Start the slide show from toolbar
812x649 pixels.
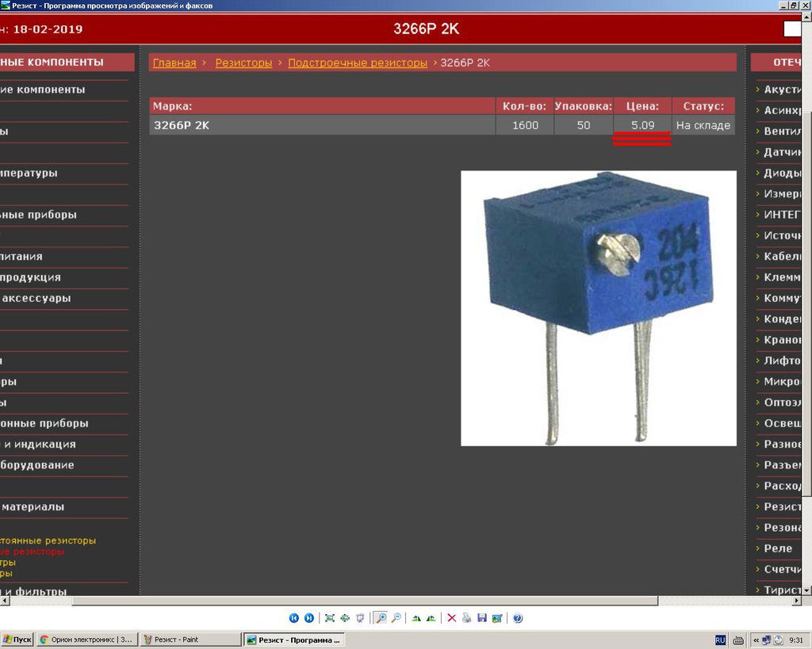pos(360,618)
